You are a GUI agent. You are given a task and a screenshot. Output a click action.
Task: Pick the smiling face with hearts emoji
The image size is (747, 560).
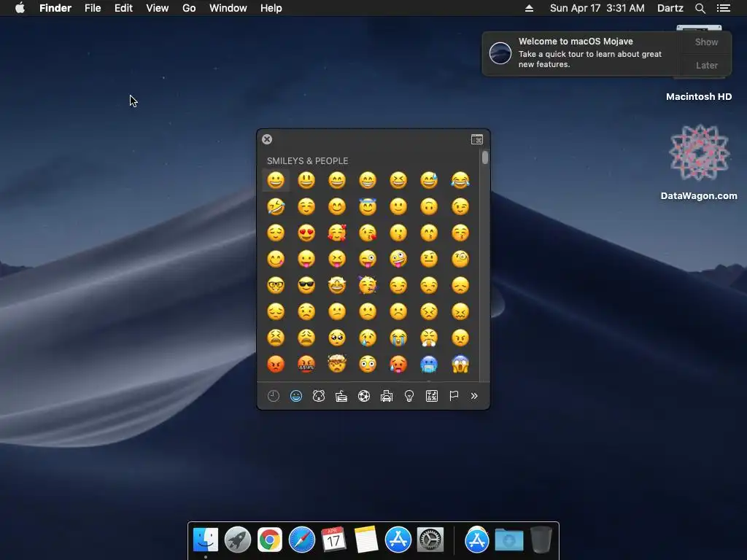click(337, 233)
